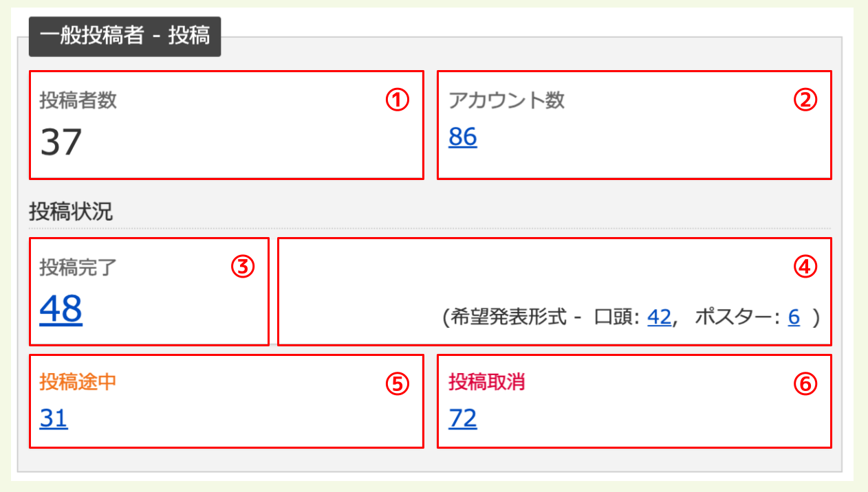868x492 pixels.
Task: Click the circled ④ marker on presentation format panel
Action: coord(807,267)
